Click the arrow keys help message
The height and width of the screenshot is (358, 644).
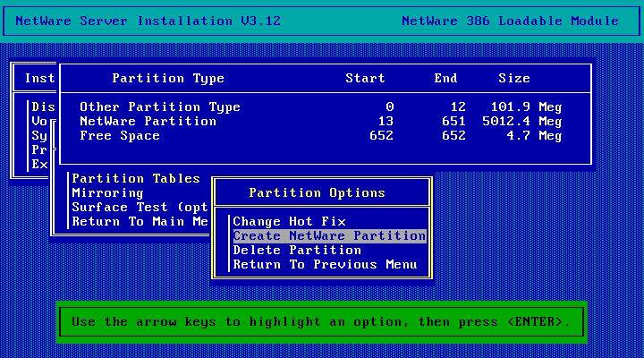[321, 322]
